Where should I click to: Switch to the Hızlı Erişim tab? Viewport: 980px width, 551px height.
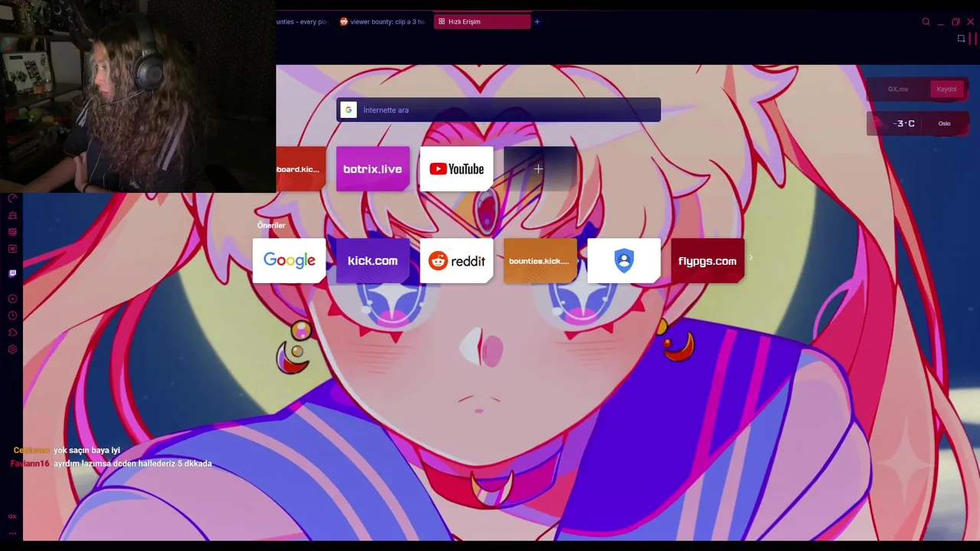pos(482,21)
